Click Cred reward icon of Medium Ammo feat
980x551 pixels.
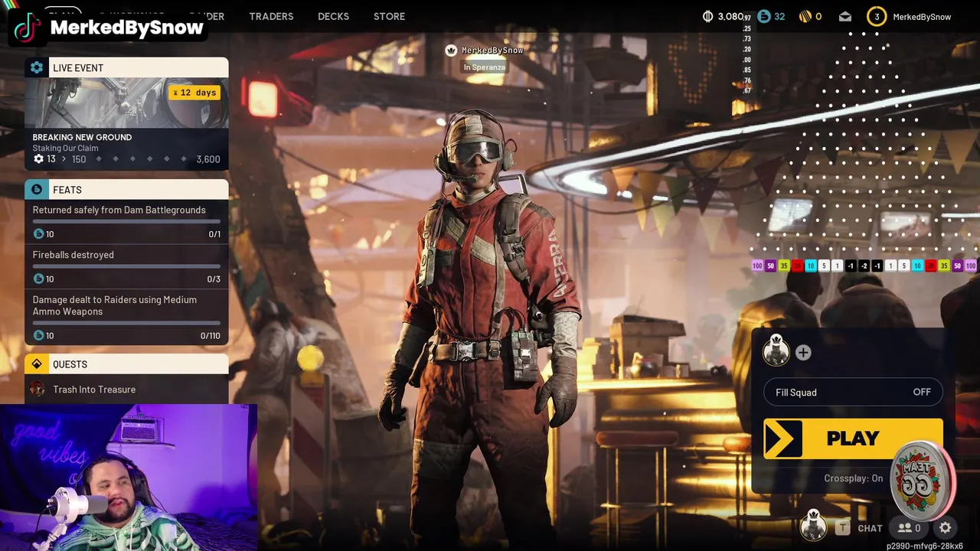click(38, 336)
